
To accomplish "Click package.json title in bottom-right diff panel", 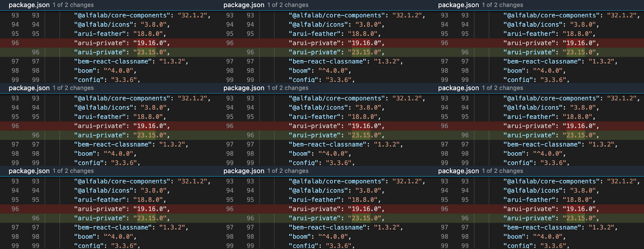I will [x=458, y=171].
